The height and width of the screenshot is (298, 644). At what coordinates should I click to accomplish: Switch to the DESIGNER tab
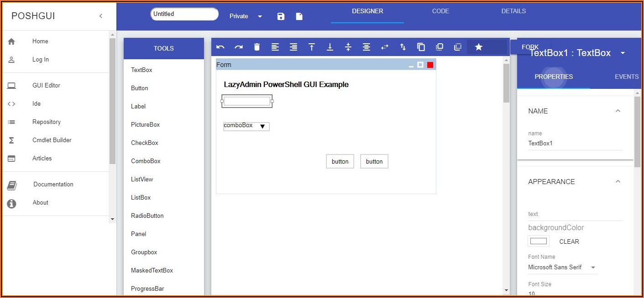367,11
